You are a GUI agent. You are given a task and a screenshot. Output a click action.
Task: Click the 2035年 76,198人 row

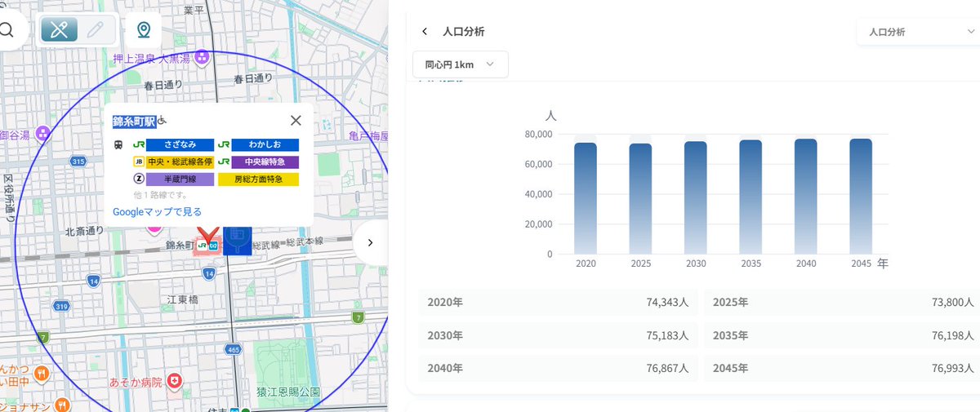(842, 335)
